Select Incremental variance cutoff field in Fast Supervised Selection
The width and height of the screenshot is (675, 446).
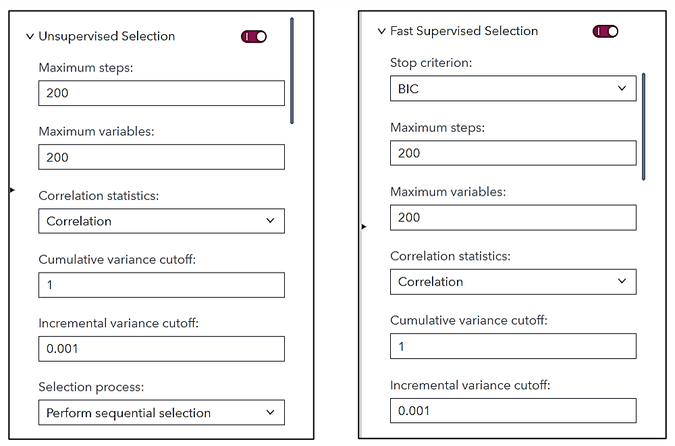512,410
